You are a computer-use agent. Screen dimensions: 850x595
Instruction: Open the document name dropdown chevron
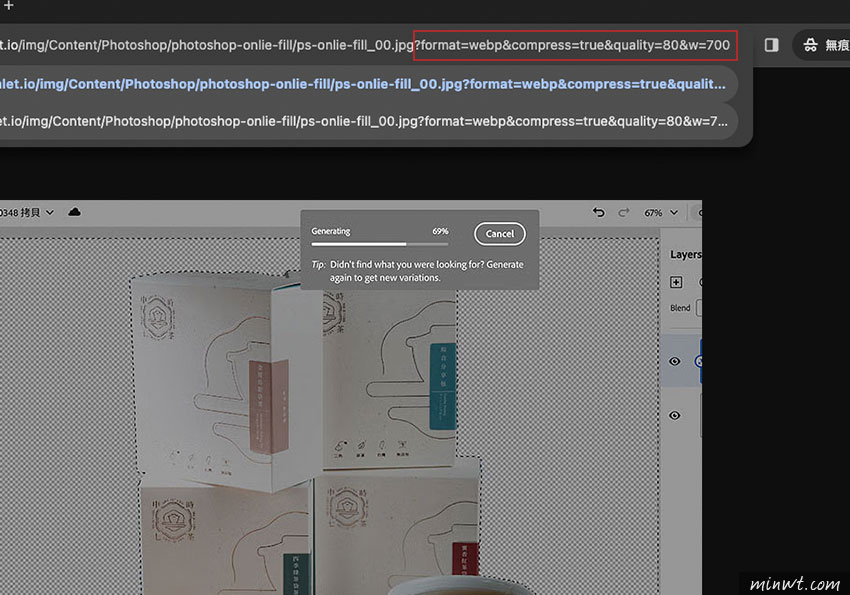tap(50, 212)
